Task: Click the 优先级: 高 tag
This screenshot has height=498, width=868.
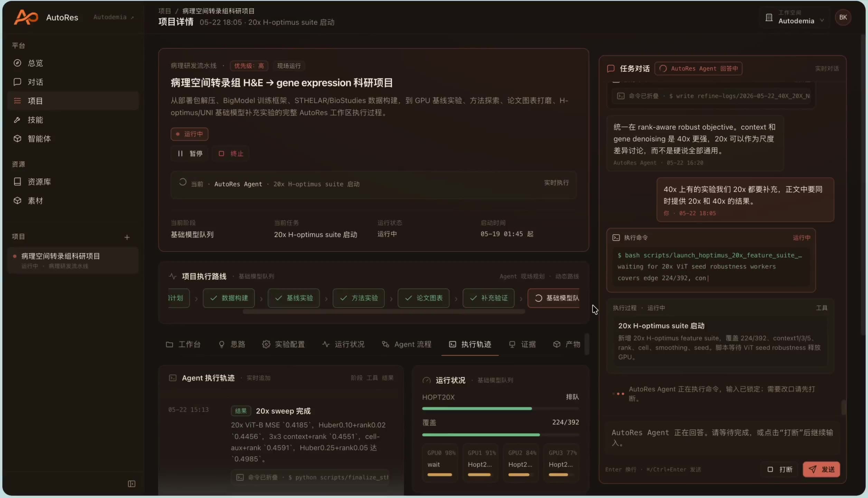Action: tap(249, 66)
